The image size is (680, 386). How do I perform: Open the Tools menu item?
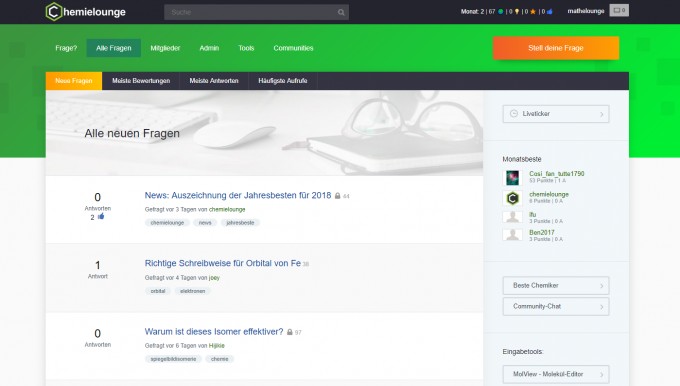tap(246, 48)
